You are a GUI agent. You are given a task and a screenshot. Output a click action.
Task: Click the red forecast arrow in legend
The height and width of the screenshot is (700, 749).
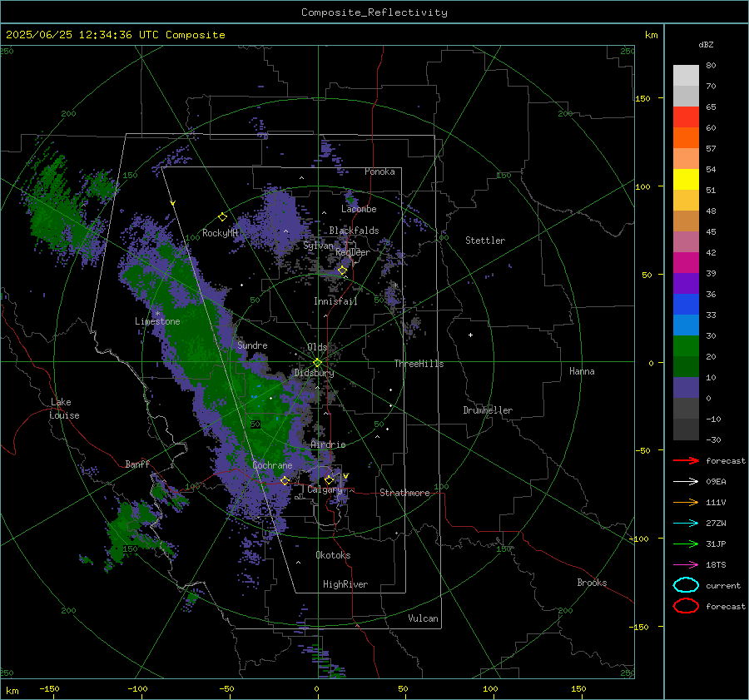pyautogui.click(x=686, y=460)
